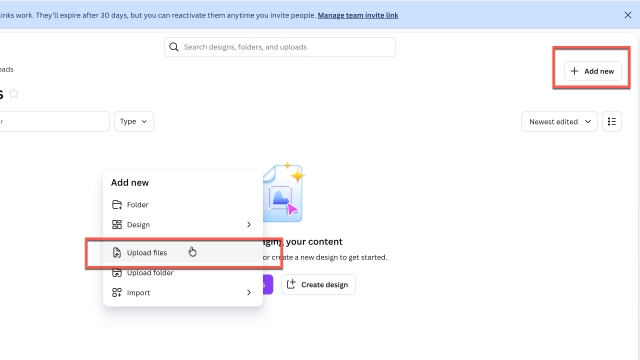Click the Add new button
This screenshot has height=360, width=640.
pyautogui.click(x=593, y=71)
